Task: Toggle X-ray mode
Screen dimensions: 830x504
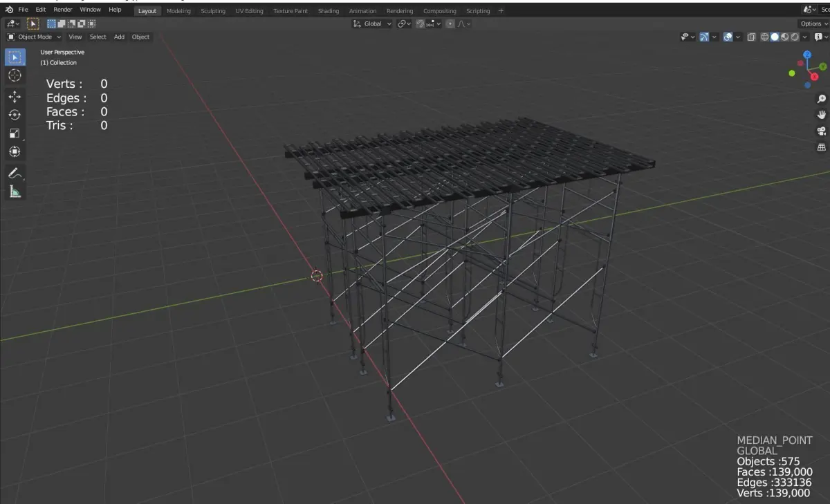Action: [x=751, y=37]
